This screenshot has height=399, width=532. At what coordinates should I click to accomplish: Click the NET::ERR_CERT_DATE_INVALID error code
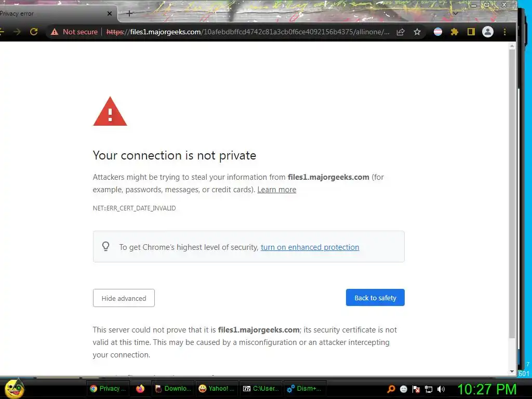(135, 208)
